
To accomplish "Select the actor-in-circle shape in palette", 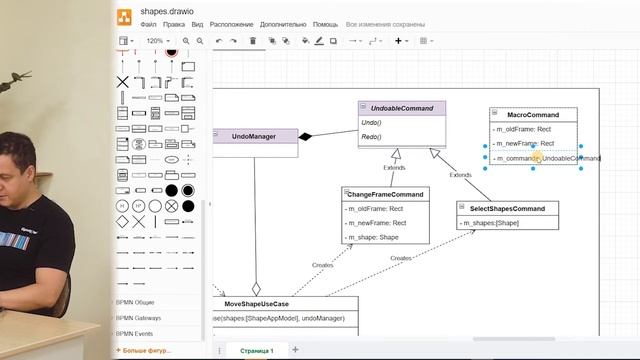I will 139,144.
